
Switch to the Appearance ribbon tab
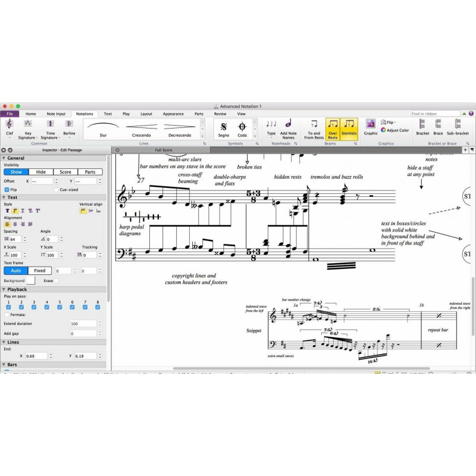[x=173, y=114]
